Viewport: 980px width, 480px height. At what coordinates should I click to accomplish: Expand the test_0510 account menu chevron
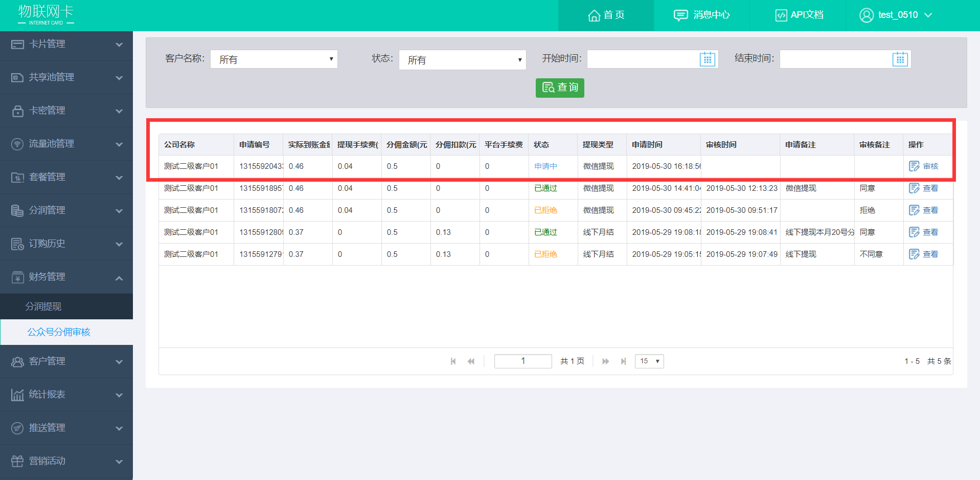pos(928,15)
